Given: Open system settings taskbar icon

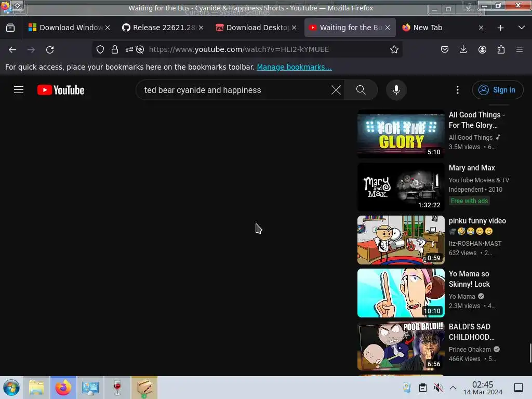Looking at the screenshot, I should 90,388.
